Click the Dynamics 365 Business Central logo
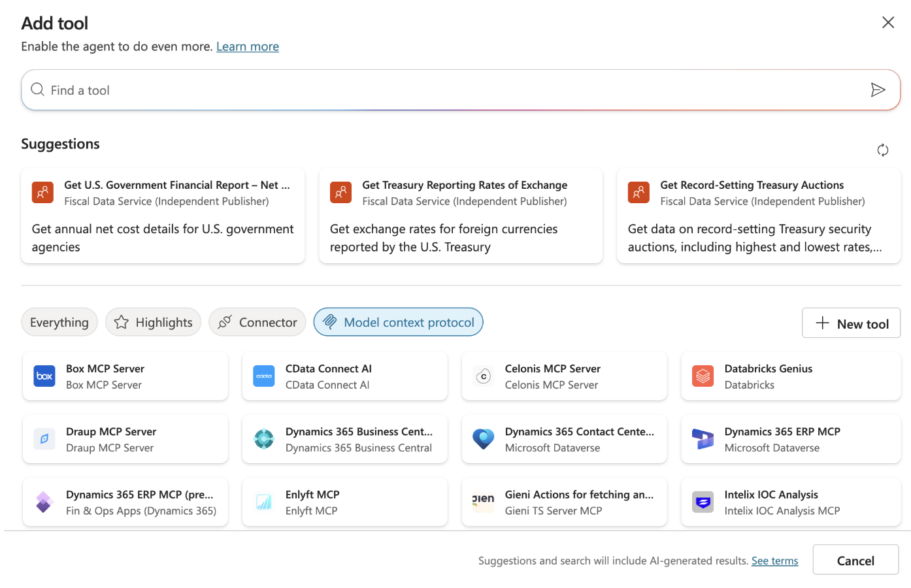This screenshot has height=588, width=911. [x=264, y=439]
